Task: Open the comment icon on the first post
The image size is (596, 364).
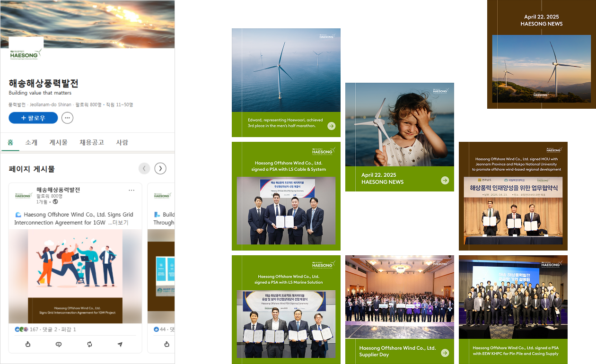Action: pos(58,344)
